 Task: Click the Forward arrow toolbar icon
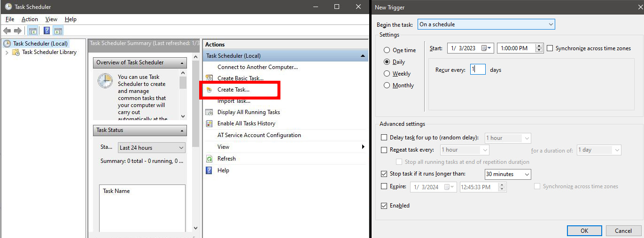pyautogui.click(x=18, y=31)
